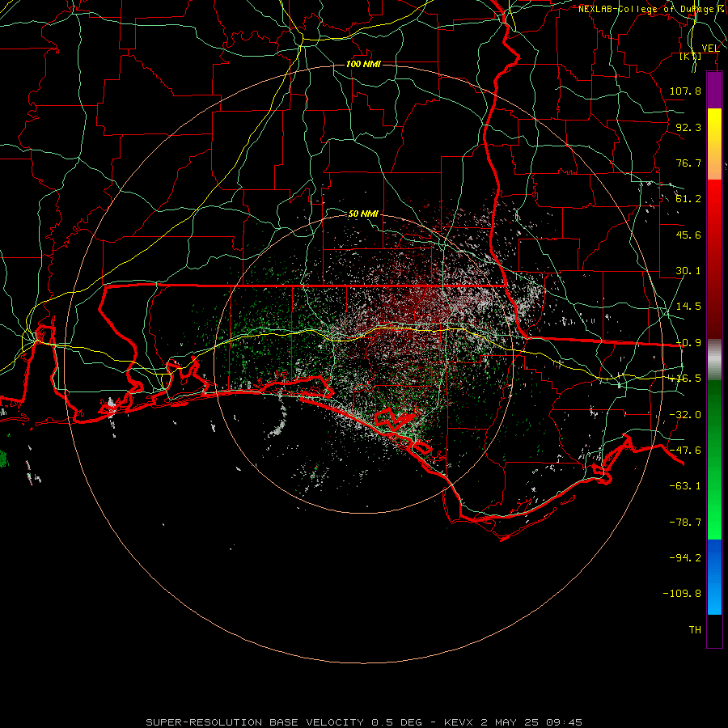Click the 100 NMI range ring label
The height and width of the screenshot is (728, 728).
363,64
